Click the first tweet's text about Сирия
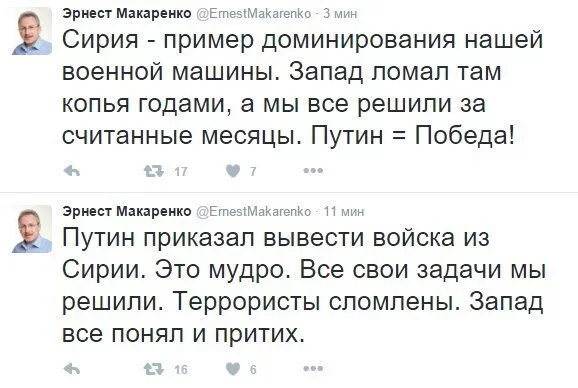 point(302,88)
